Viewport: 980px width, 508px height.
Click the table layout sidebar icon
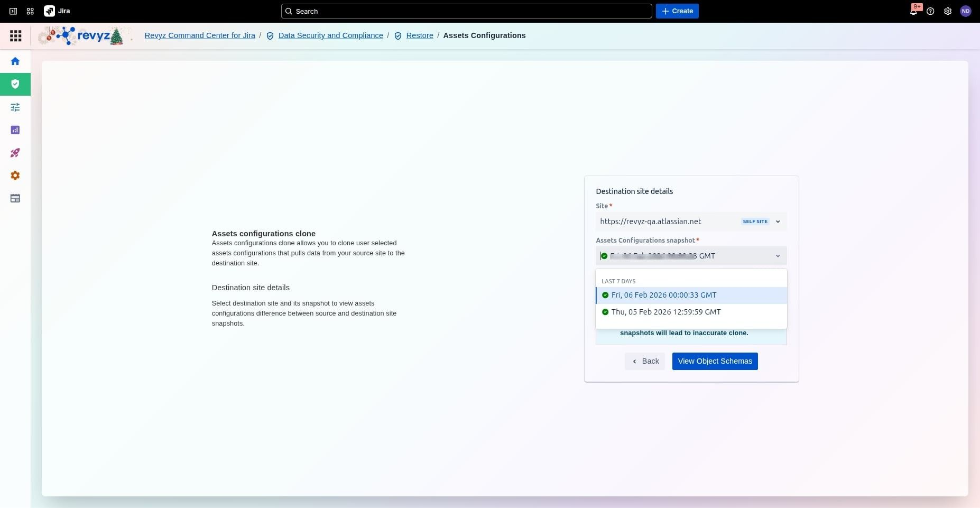(15, 199)
